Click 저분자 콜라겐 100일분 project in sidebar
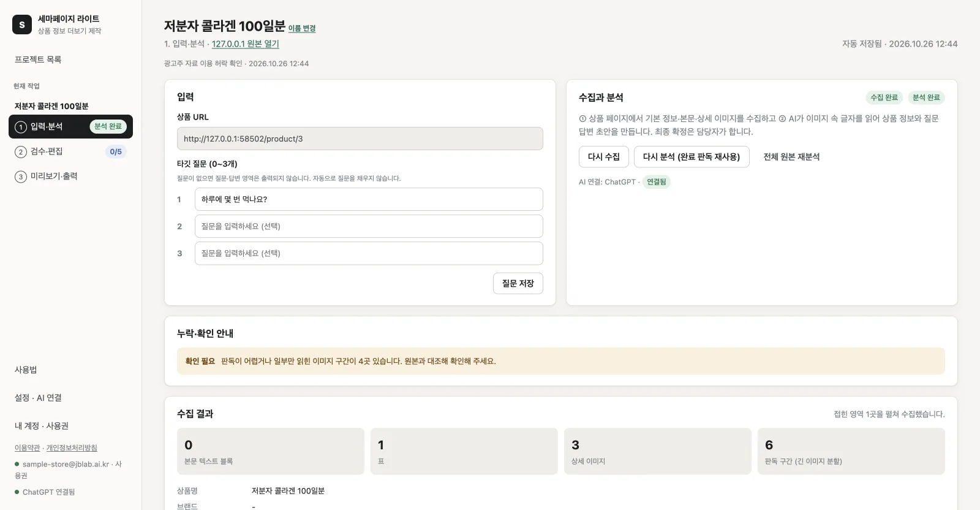The image size is (980, 510). [x=51, y=106]
